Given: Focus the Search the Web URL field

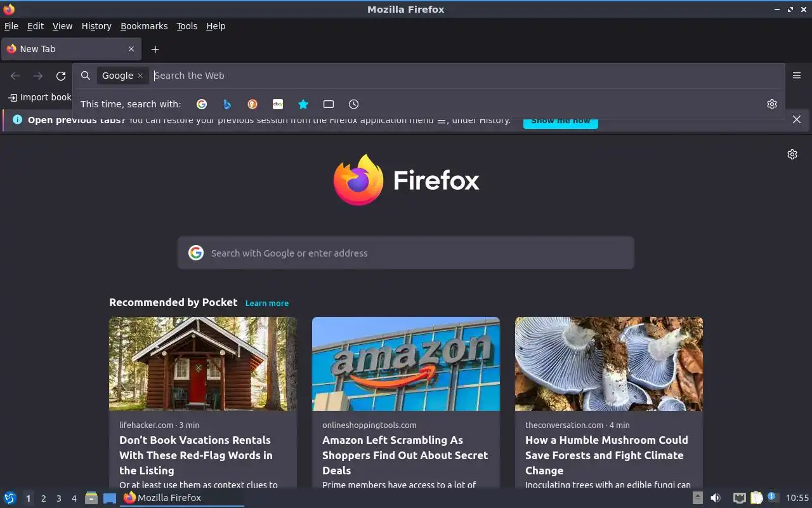Looking at the screenshot, I should point(466,76).
